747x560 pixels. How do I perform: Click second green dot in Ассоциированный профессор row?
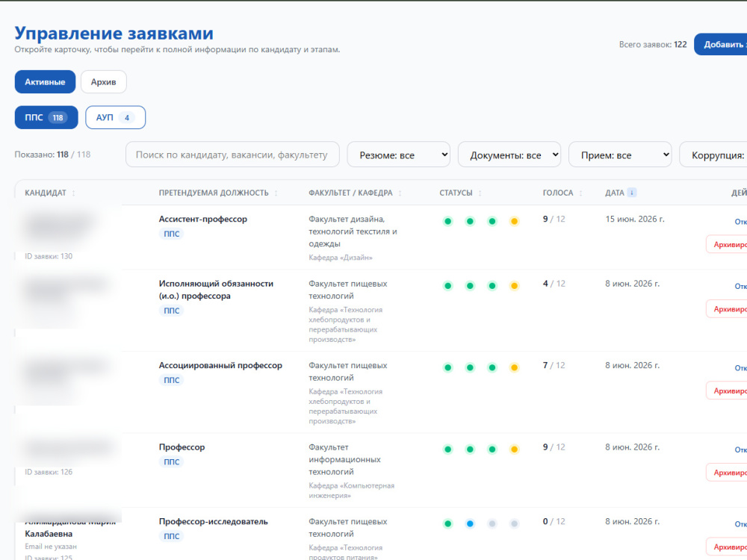[x=470, y=367]
